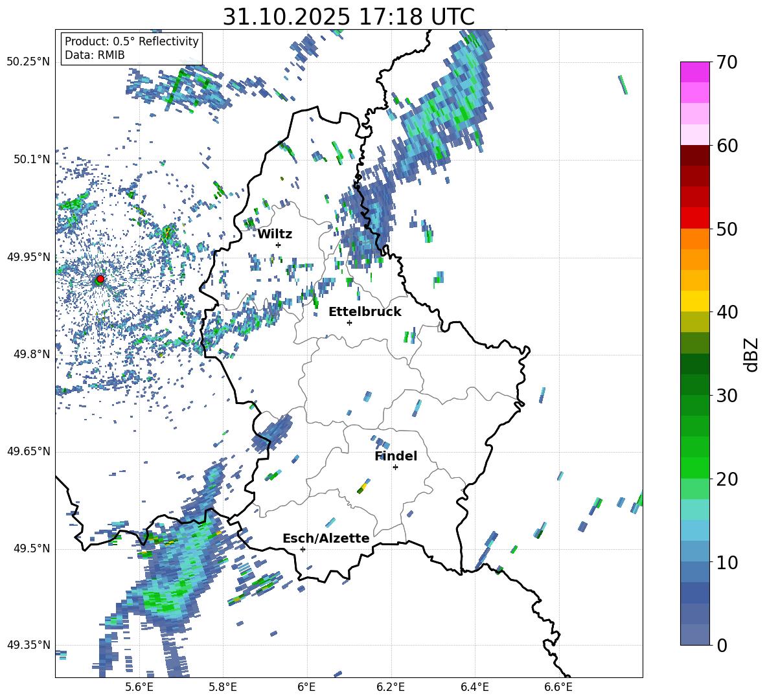The height and width of the screenshot is (700, 767).
Task: Click the colorbar tick value 40
Action: click(x=727, y=312)
